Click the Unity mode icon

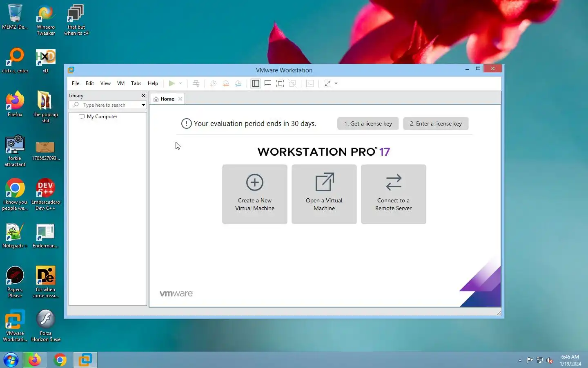pos(292,83)
